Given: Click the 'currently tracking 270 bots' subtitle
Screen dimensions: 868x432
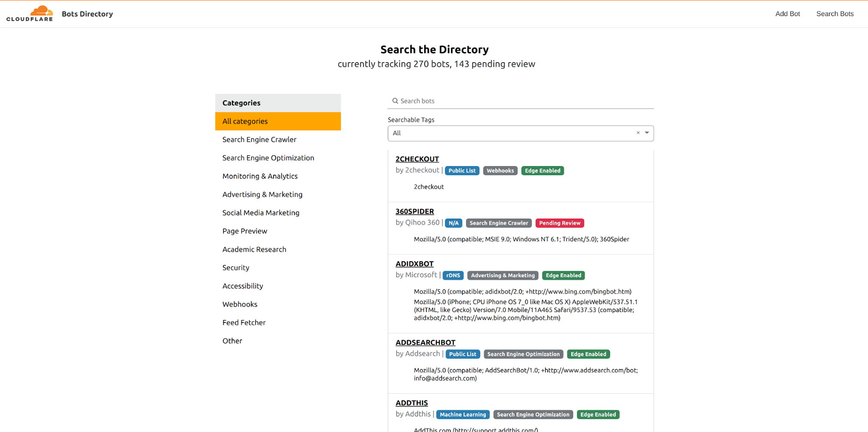Looking at the screenshot, I should tap(436, 64).
